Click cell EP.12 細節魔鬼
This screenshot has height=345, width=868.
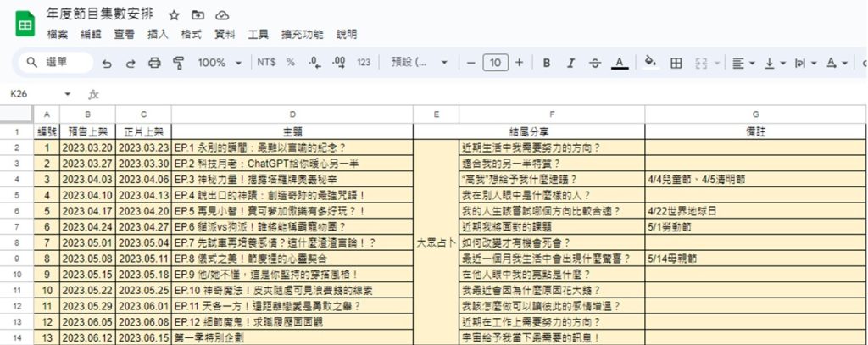pos(292,322)
